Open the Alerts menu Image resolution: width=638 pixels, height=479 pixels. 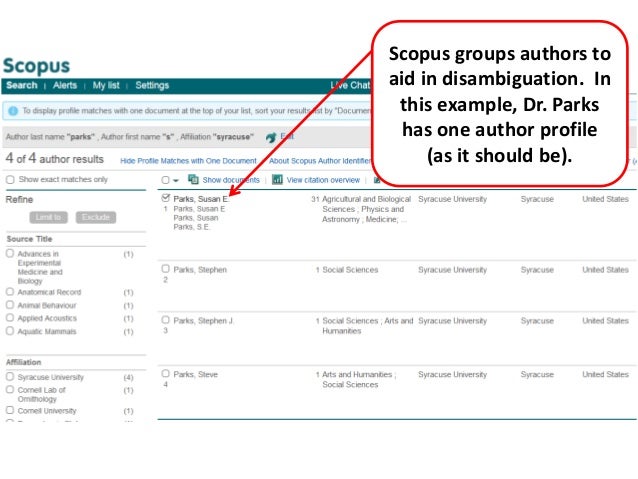(x=65, y=85)
